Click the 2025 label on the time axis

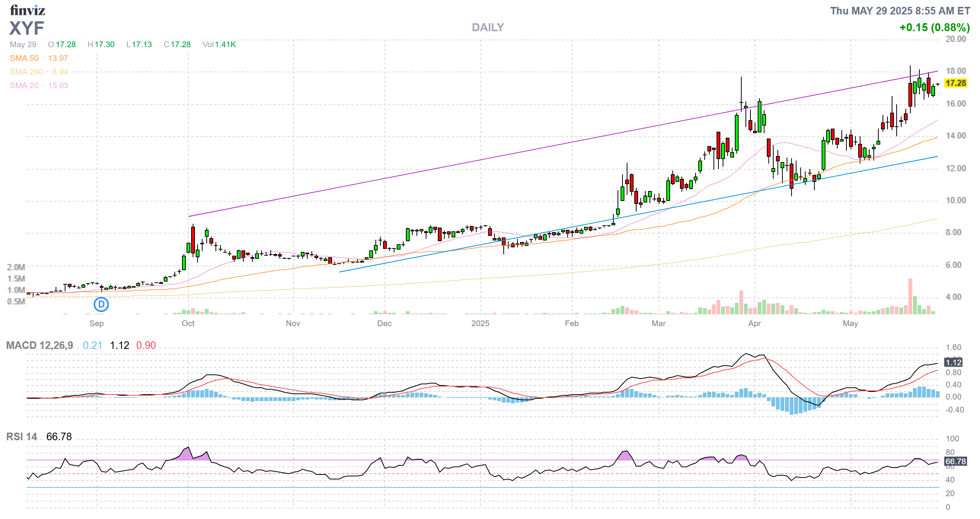click(480, 323)
